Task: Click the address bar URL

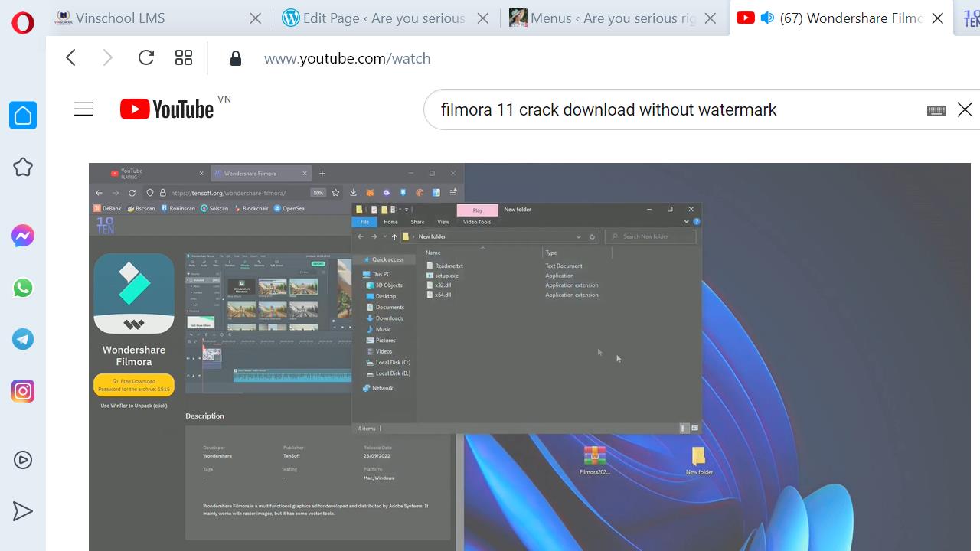Action: (347, 58)
